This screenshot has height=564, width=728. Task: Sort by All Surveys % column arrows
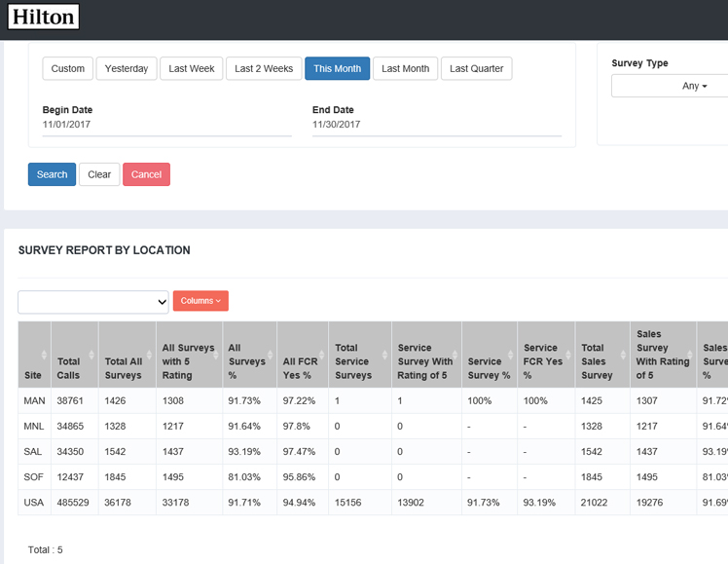270,355
